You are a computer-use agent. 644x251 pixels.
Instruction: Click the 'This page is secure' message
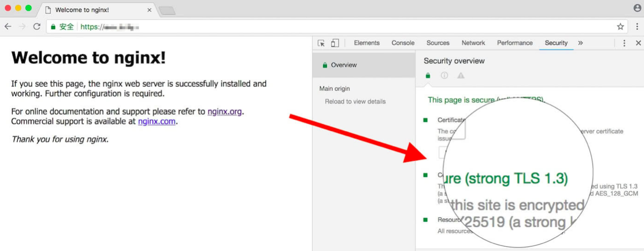486,100
